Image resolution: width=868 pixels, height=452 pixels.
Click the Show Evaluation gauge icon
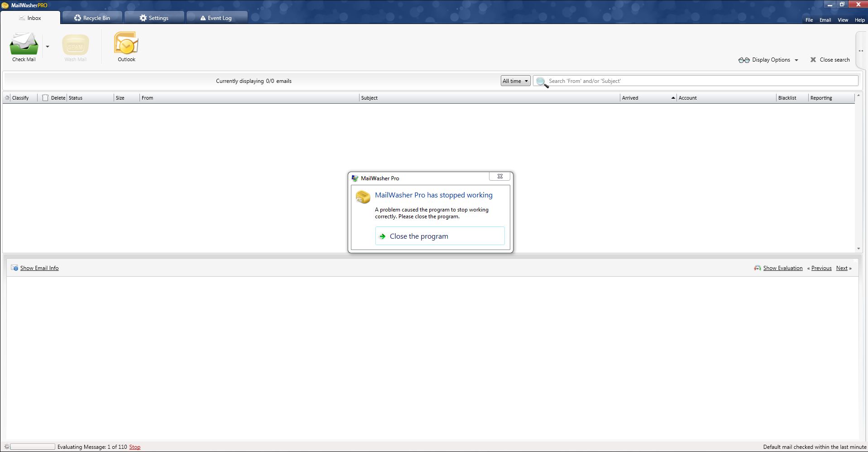point(757,268)
